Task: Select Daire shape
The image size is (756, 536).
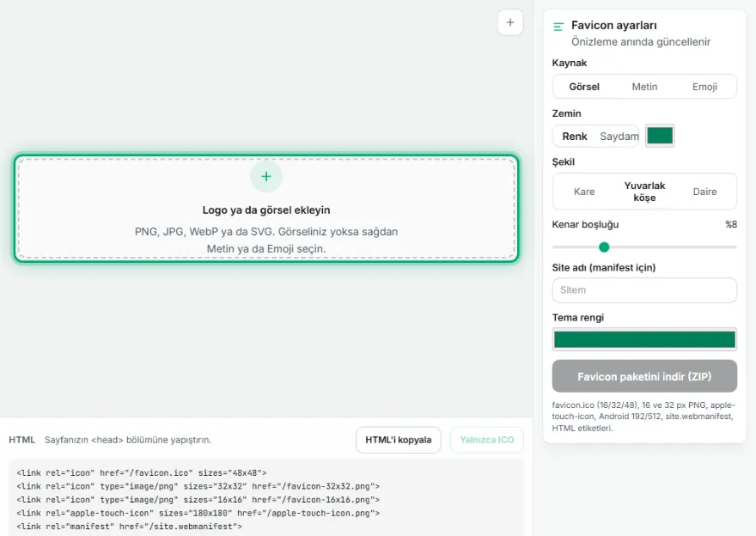Action: pyautogui.click(x=704, y=192)
